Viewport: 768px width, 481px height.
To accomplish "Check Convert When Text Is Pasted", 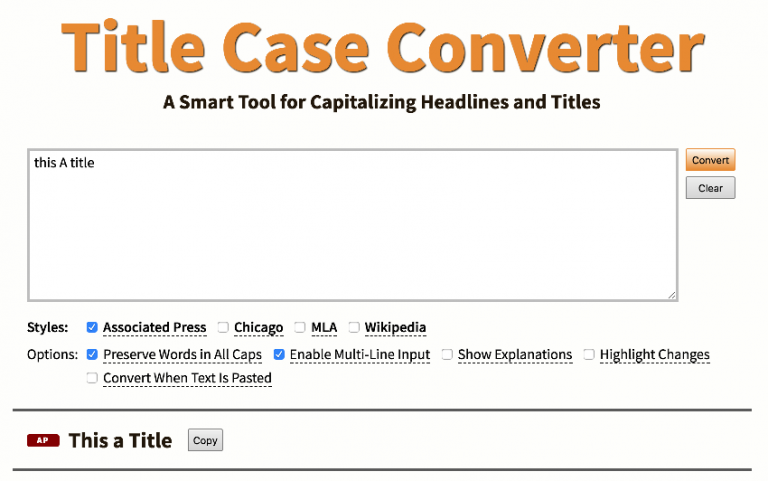I will 92,378.
